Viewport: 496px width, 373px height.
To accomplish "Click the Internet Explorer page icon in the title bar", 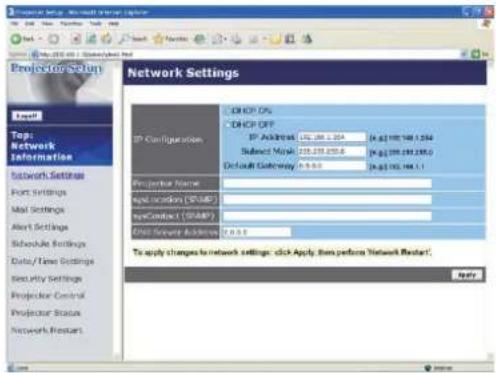I will pos(11,12).
